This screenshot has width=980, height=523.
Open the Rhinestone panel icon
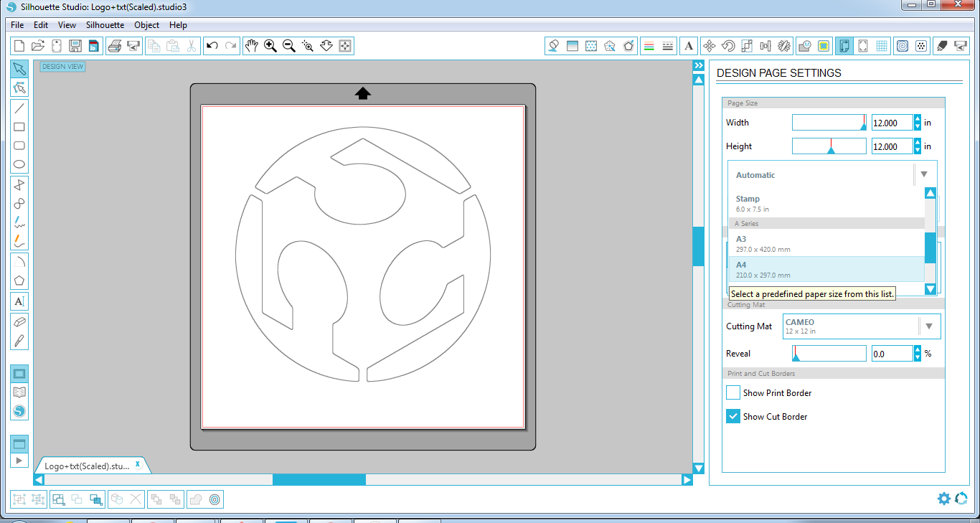[x=921, y=46]
